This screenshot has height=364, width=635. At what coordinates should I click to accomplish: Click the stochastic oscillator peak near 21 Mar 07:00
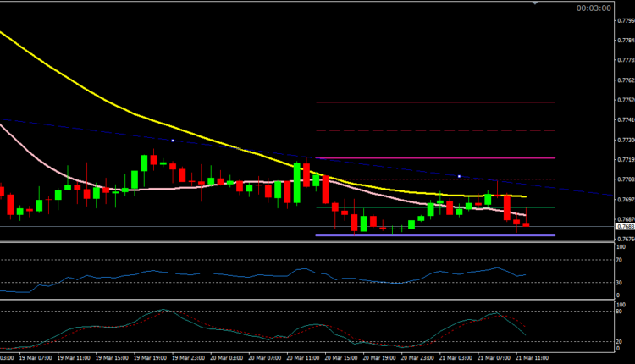tap(491, 314)
